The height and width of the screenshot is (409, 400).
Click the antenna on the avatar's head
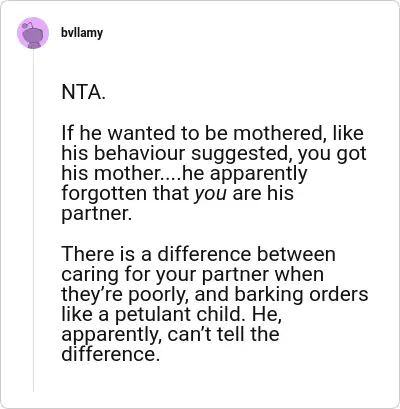[x=28, y=24]
